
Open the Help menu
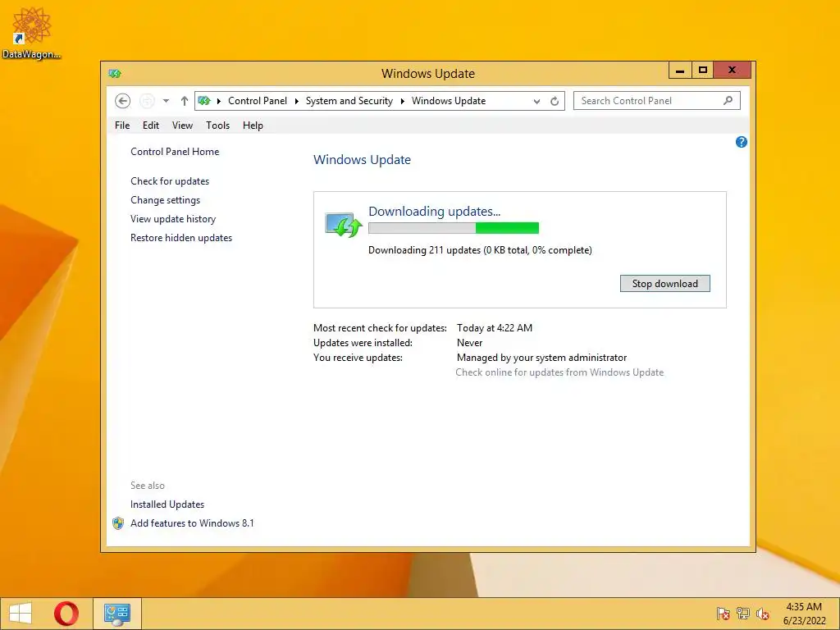coord(253,126)
